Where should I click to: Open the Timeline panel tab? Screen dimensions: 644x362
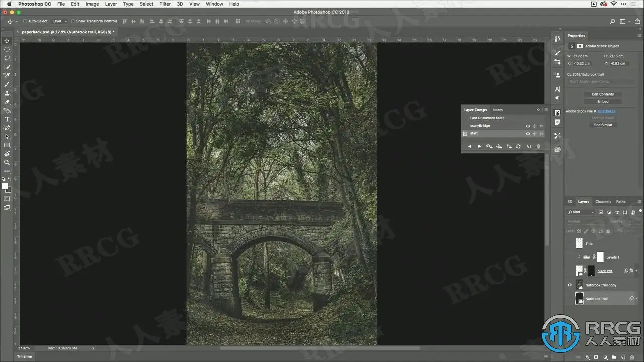point(25,356)
